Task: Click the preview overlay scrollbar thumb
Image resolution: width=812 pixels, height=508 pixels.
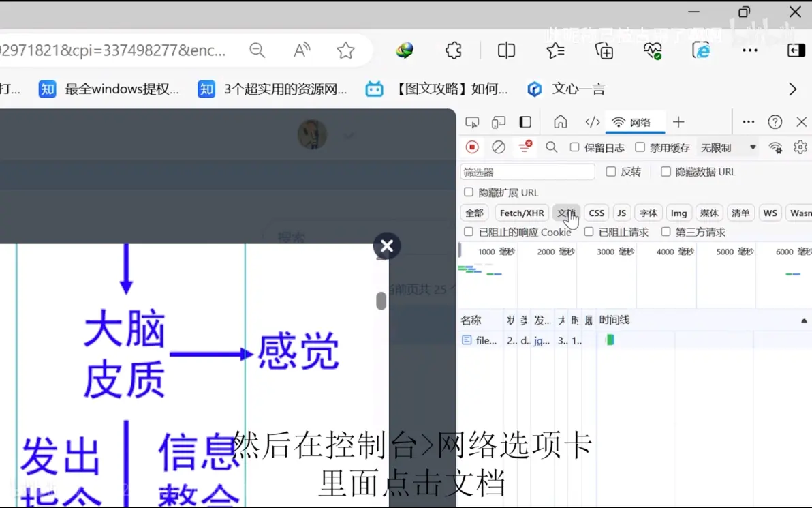Action: (x=381, y=301)
